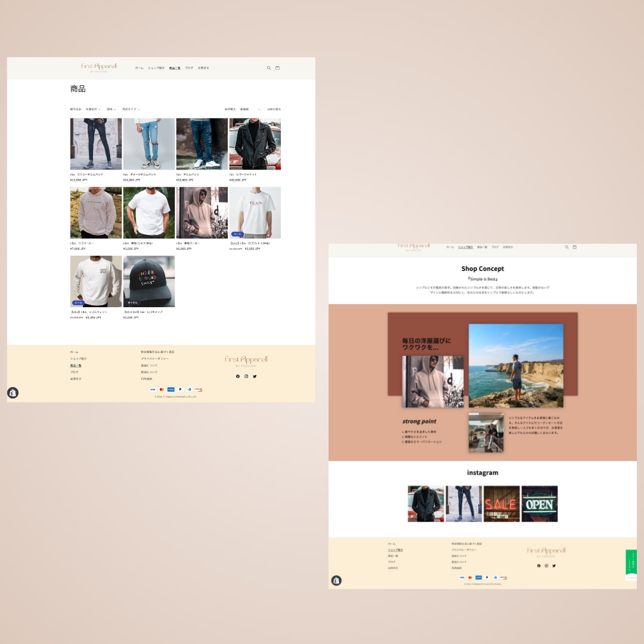Open 配送について link in products page footer

click(149, 372)
